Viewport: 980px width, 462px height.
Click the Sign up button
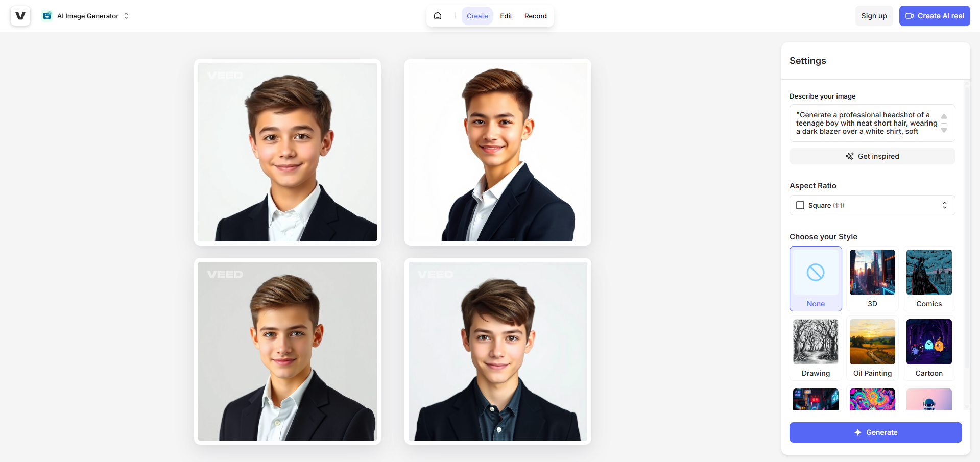coord(873,16)
